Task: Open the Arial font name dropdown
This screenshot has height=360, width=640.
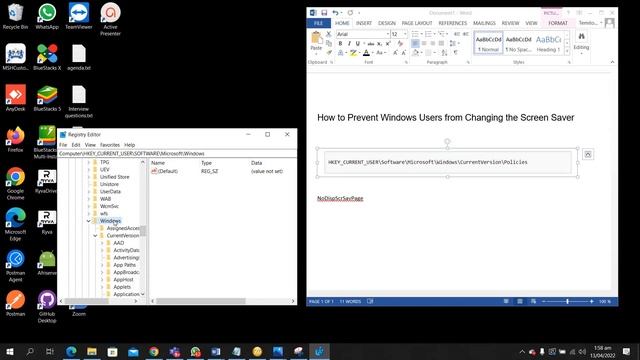Action: [387, 34]
